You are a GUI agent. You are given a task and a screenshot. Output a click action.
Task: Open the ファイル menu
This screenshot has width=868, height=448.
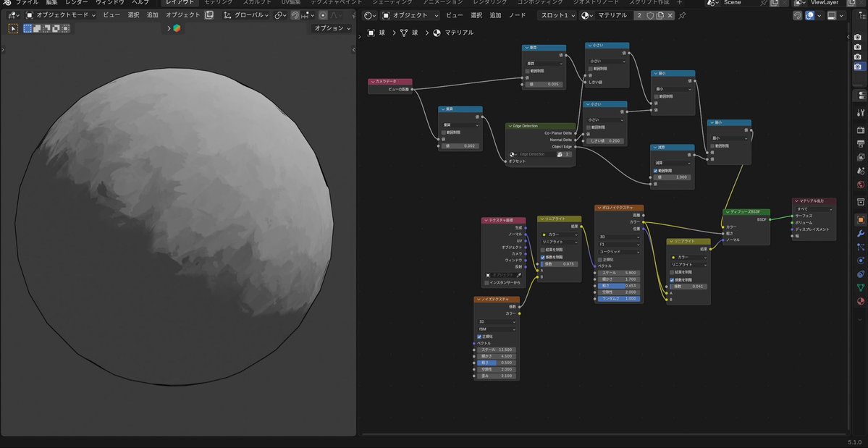click(27, 2)
